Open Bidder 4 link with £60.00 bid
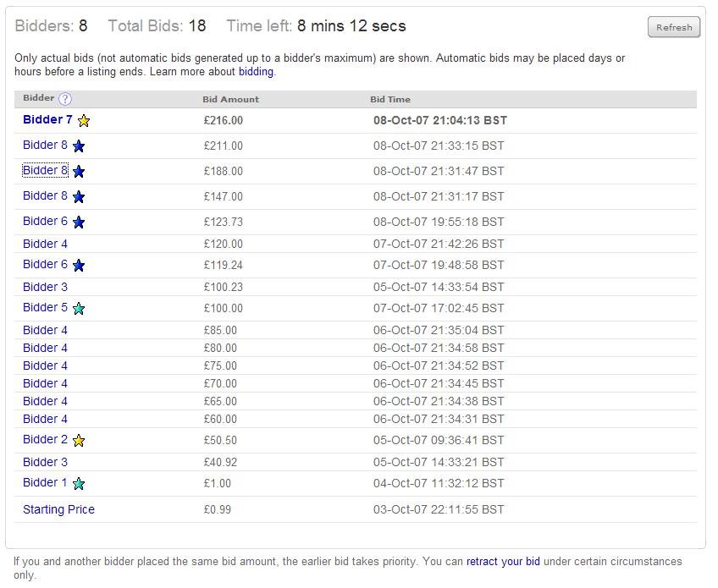 pos(45,419)
